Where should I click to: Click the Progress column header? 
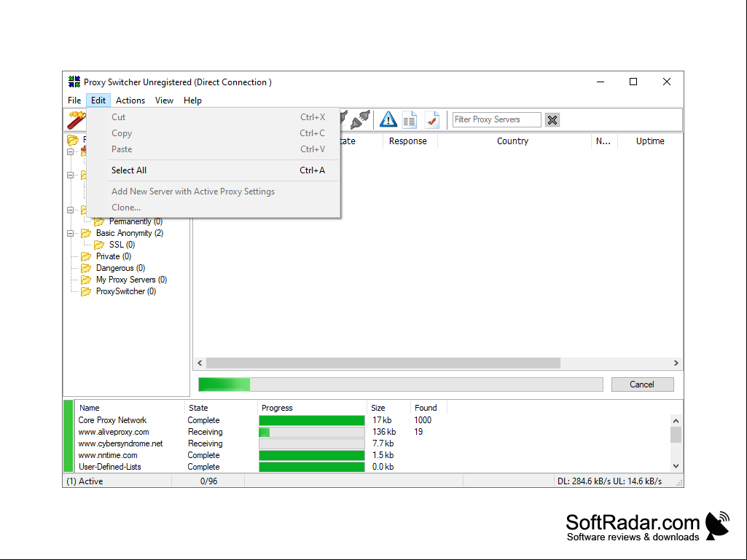pyautogui.click(x=312, y=408)
